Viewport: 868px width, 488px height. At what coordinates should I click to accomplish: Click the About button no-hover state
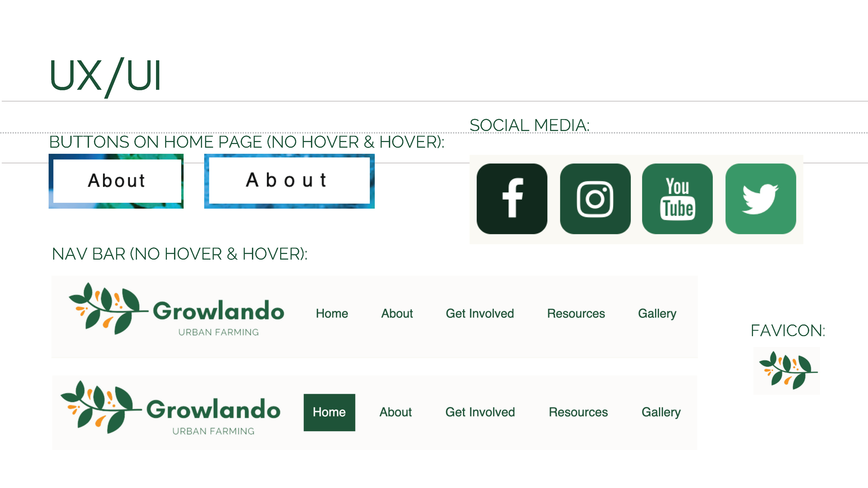(x=116, y=180)
